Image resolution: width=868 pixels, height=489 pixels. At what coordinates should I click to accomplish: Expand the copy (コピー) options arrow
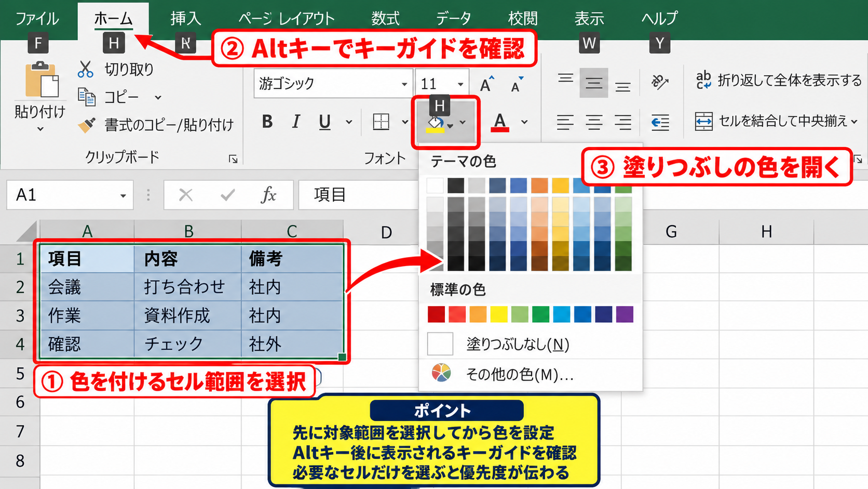158,97
